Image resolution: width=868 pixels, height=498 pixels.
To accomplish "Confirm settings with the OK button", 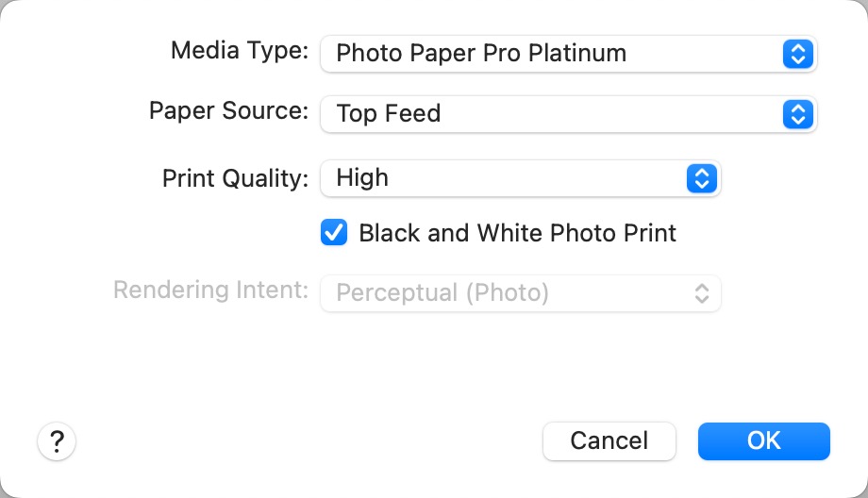I will (x=763, y=440).
